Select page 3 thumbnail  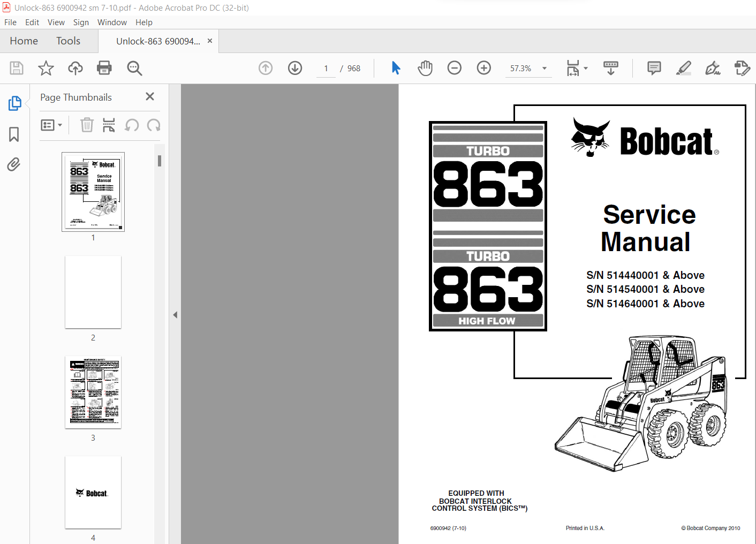(x=93, y=392)
